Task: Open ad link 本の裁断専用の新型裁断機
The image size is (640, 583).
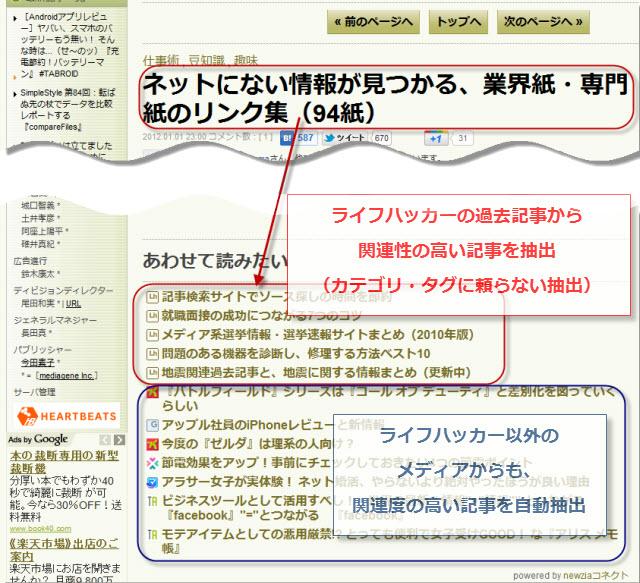Action: pyautogui.click(x=64, y=462)
